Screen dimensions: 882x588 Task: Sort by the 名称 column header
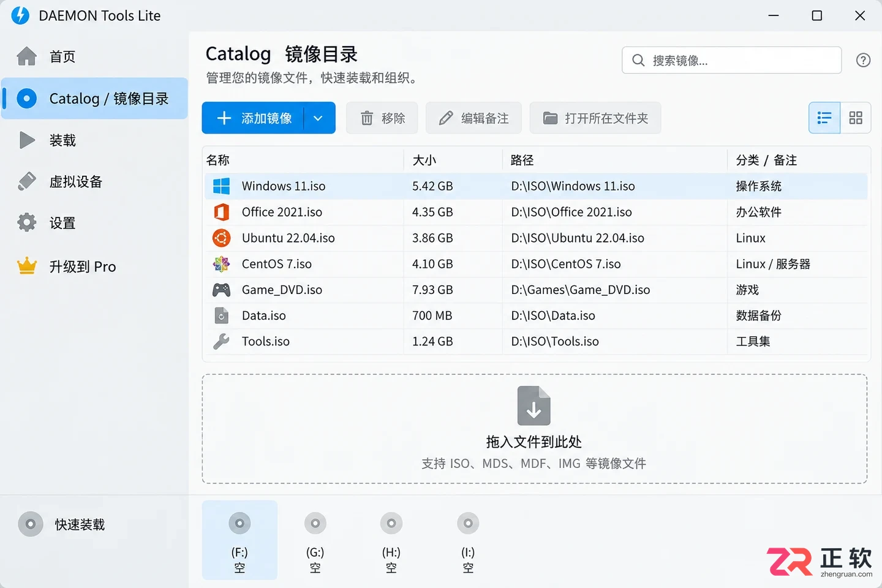coord(218,160)
